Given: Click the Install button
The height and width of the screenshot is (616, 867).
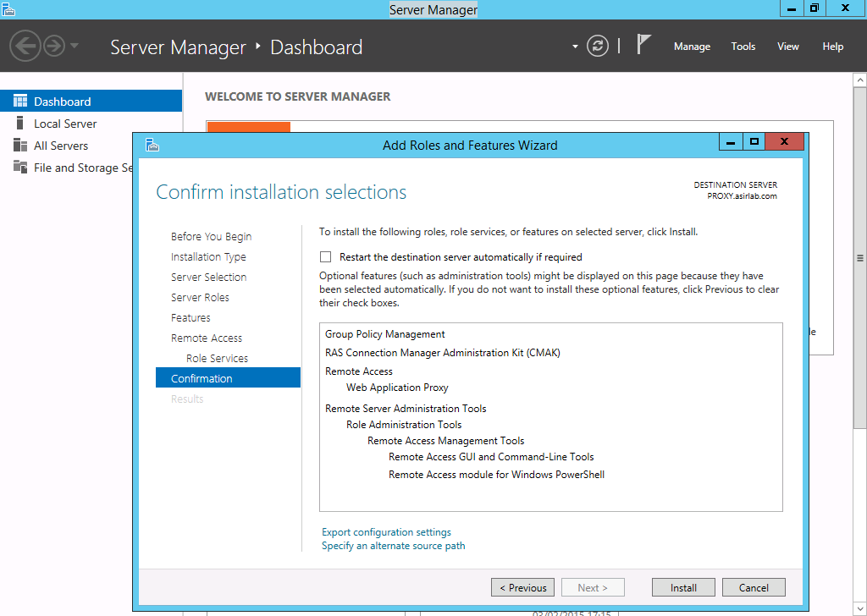Looking at the screenshot, I should 683,587.
